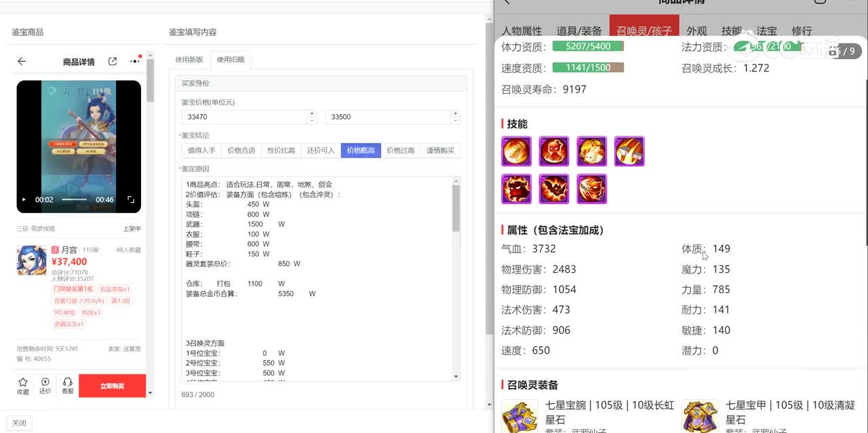Click the 七星宝甲 equipment icon
The width and height of the screenshot is (868, 433).
click(699, 416)
